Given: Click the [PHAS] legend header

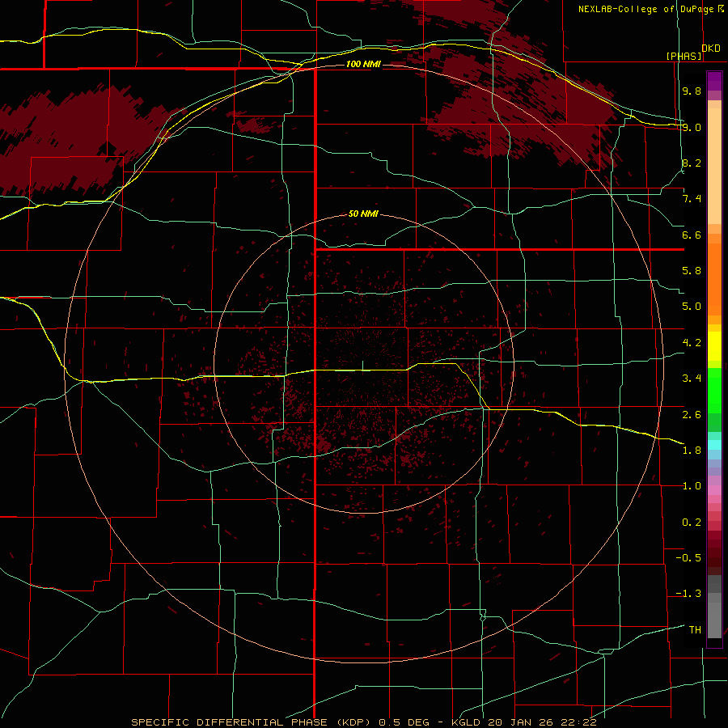Looking at the screenshot, I should coord(684,56).
